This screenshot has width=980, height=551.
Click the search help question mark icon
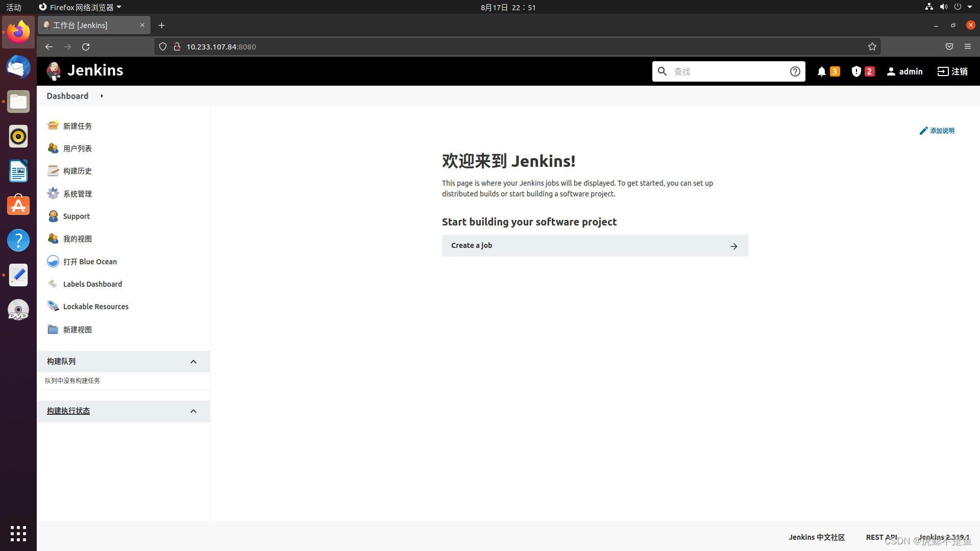(x=795, y=71)
